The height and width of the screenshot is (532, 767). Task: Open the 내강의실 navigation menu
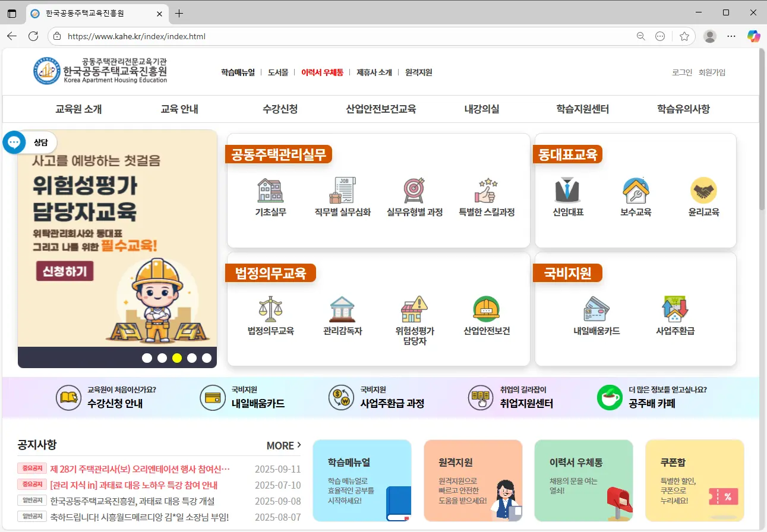tap(481, 109)
